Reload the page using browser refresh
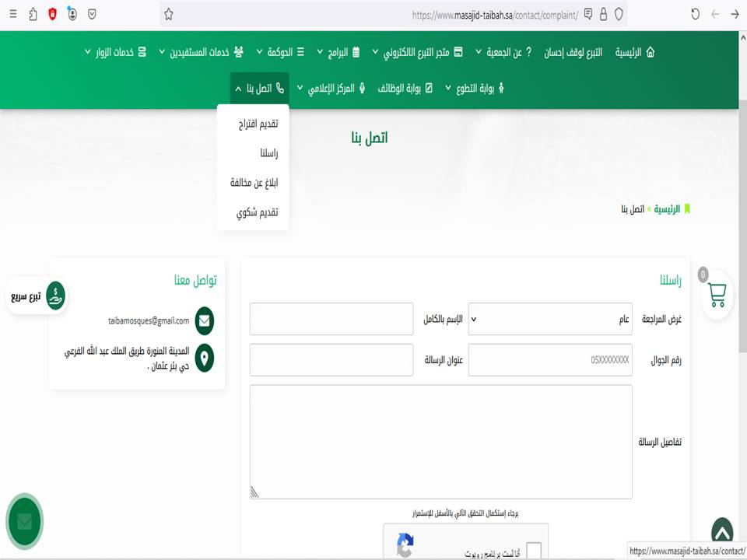The image size is (747, 560). (x=695, y=14)
